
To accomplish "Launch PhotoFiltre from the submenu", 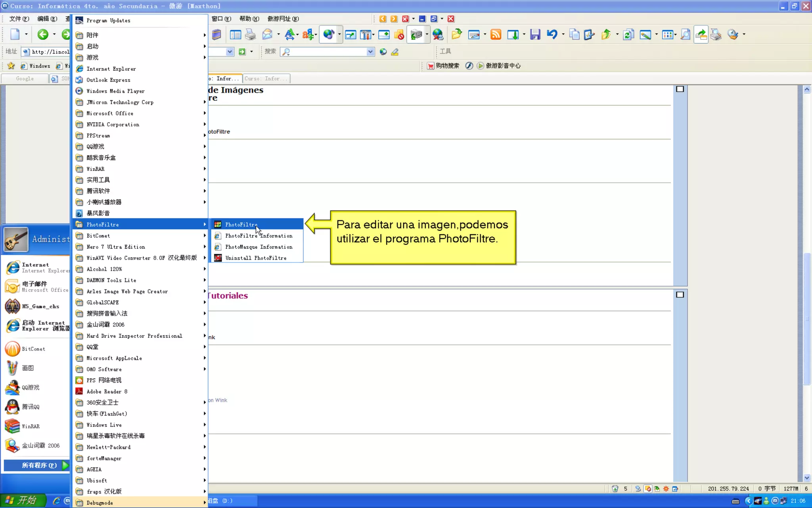I will [x=241, y=225].
